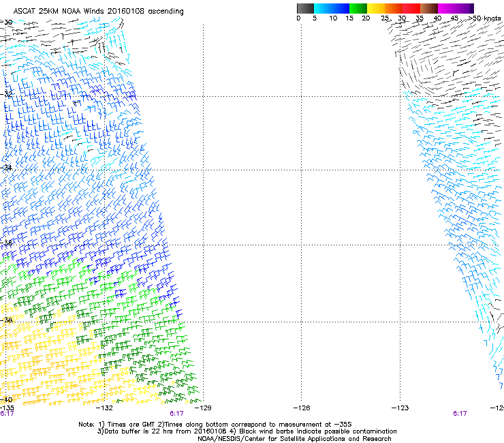This screenshot has height=443, width=504.
Task: Click the note 'Times are GMT'
Action: pos(131,425)
